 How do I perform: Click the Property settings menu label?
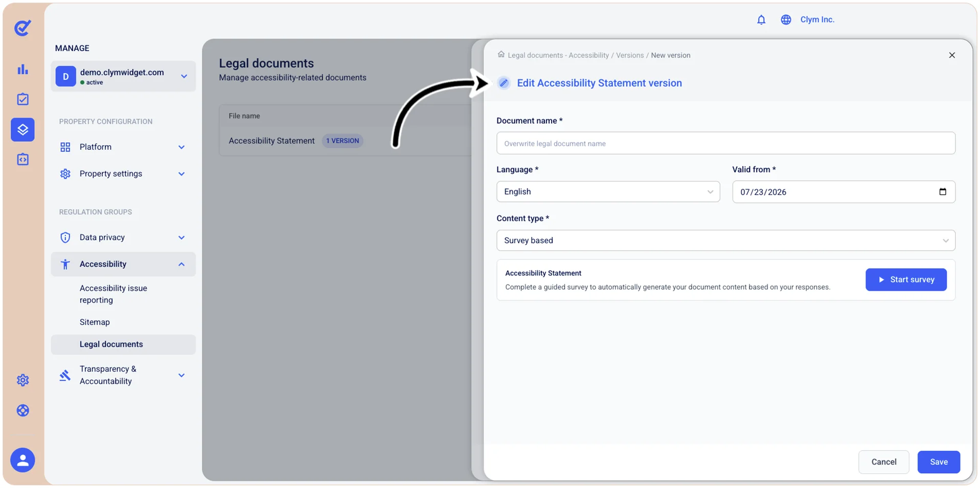click(111, 174)
